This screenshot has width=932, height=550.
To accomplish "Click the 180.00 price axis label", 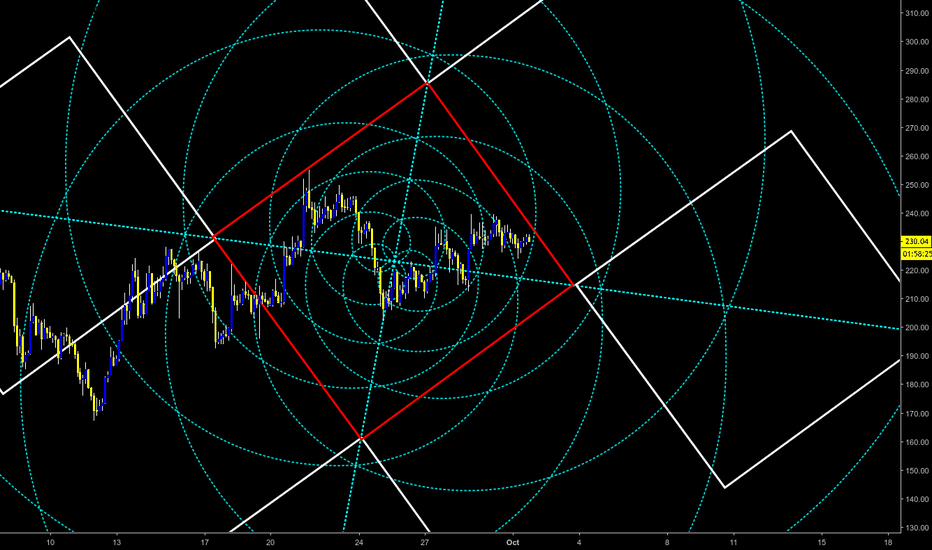I will click(x=917, y=385).
